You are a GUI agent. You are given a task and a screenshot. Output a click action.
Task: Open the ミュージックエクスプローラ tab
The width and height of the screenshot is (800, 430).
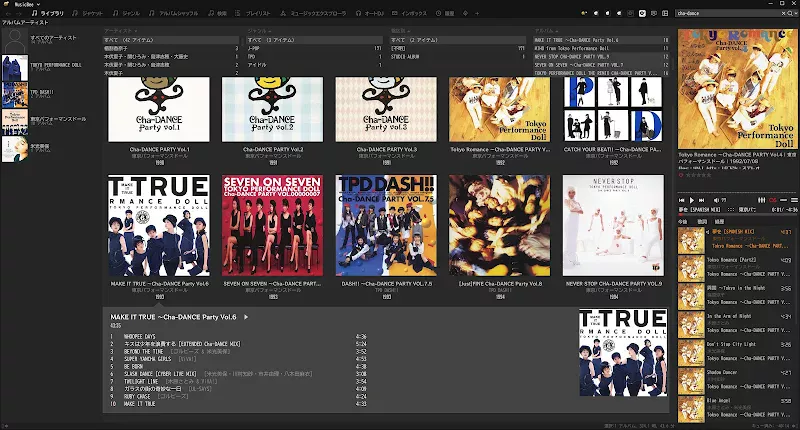[313, 13]
